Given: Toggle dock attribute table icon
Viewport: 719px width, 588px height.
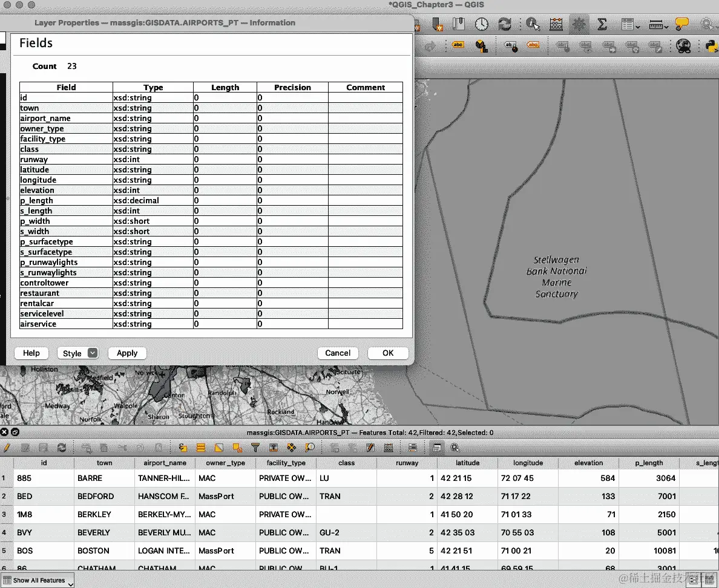Looking at the screenshot, I should coord(436,448).
